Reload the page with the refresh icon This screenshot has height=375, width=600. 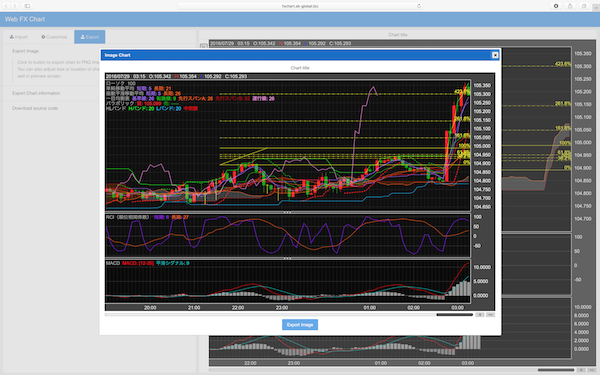pyautogui.click(x=419, y=6)
